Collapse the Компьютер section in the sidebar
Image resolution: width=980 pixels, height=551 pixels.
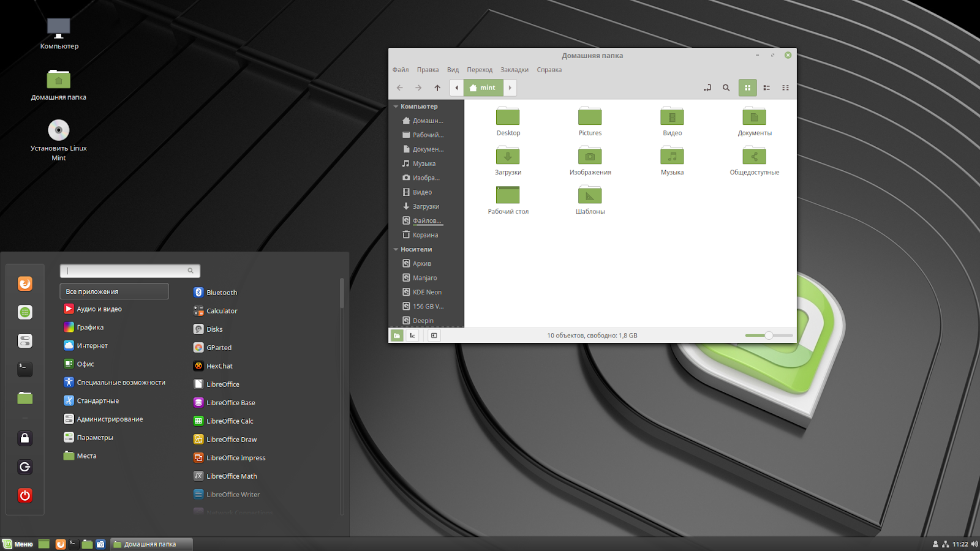[x=396, y=106]
